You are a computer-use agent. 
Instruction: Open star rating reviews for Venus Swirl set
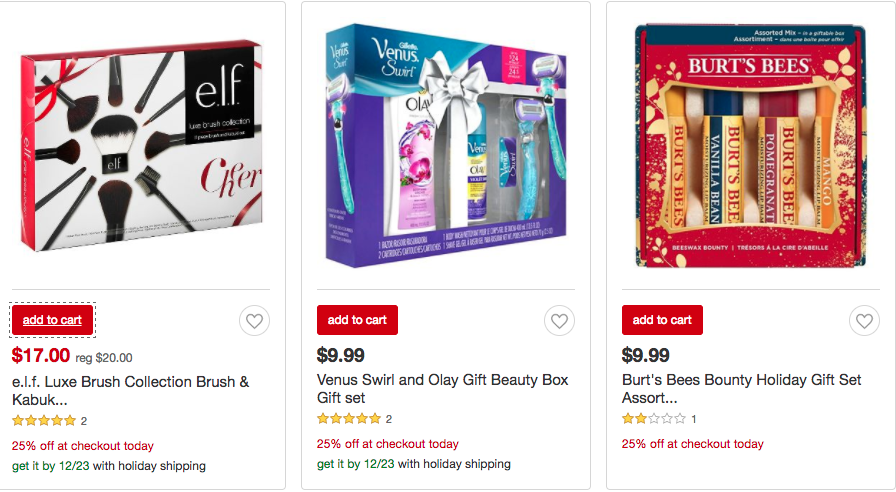[x=354, y=419]
